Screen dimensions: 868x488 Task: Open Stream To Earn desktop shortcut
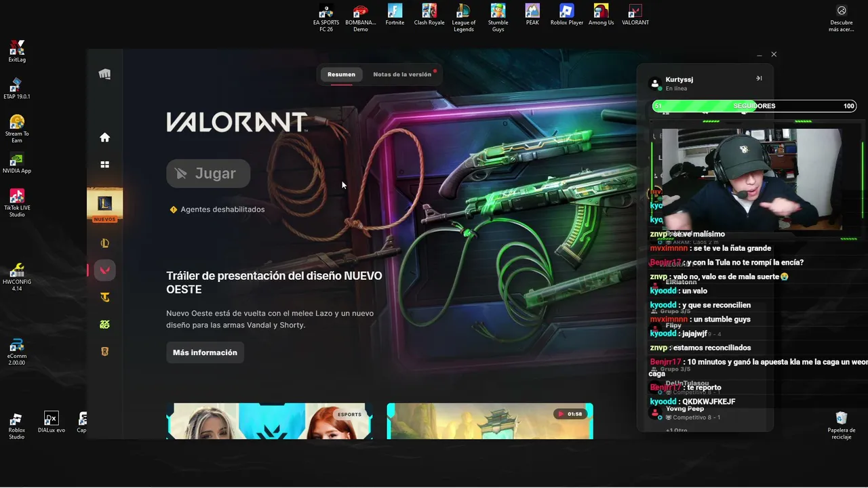17,129
